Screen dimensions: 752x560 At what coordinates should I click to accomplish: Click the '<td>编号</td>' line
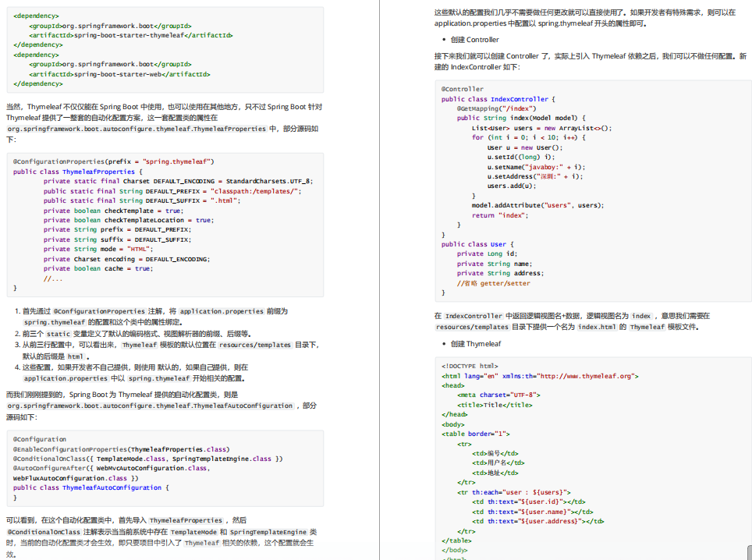pos(495,453)
